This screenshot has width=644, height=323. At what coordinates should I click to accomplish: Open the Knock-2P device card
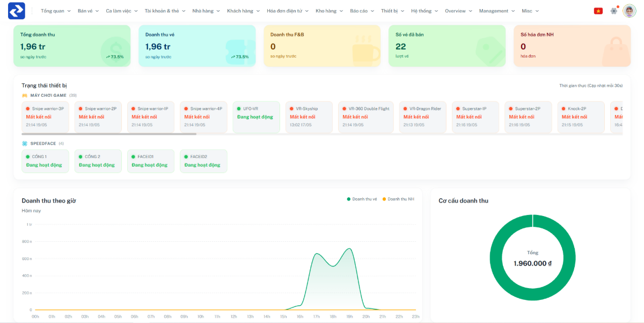(x=581, y=117)
